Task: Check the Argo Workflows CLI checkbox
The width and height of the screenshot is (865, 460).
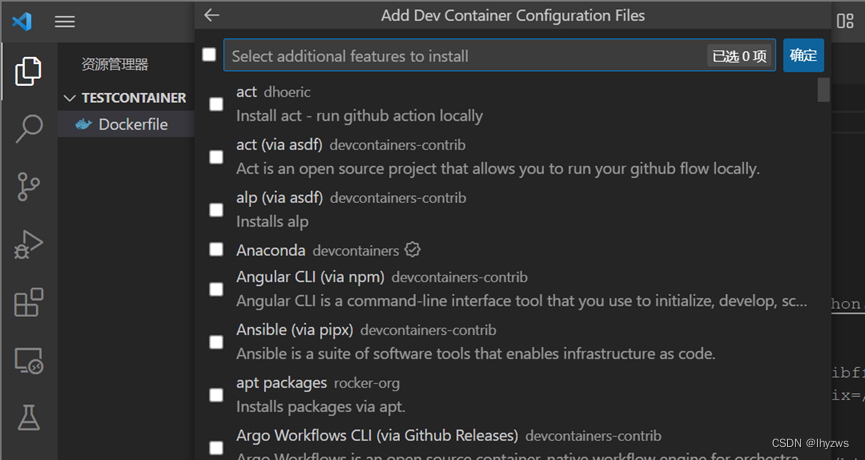Action: coord(216,448)
